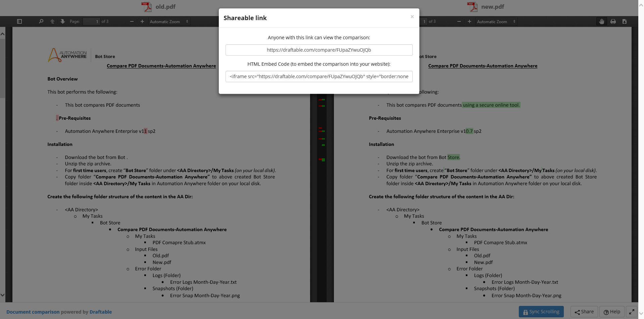Click "Pre-Requisites" heading in new.pdf
This screenshot has height=319, width=644.
point(385,118)
